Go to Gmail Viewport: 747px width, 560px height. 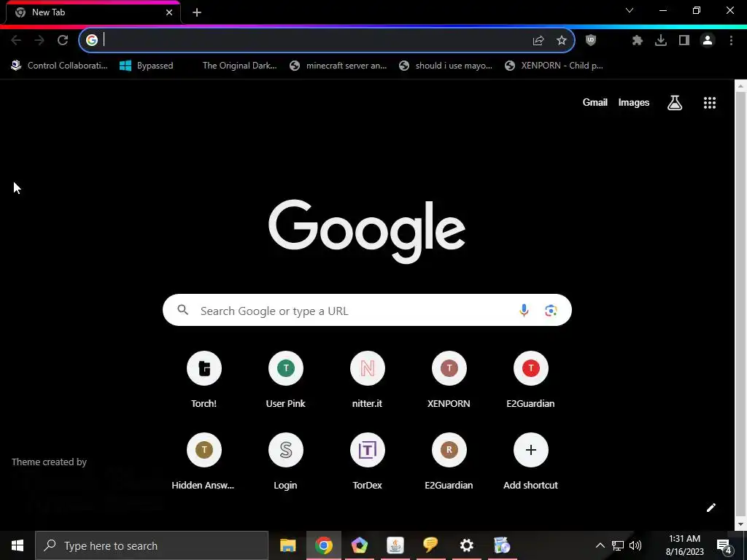point(595,102)
